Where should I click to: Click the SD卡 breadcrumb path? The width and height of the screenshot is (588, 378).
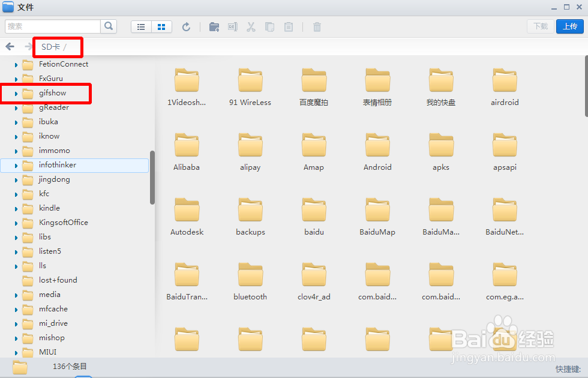tap(50, 47)
